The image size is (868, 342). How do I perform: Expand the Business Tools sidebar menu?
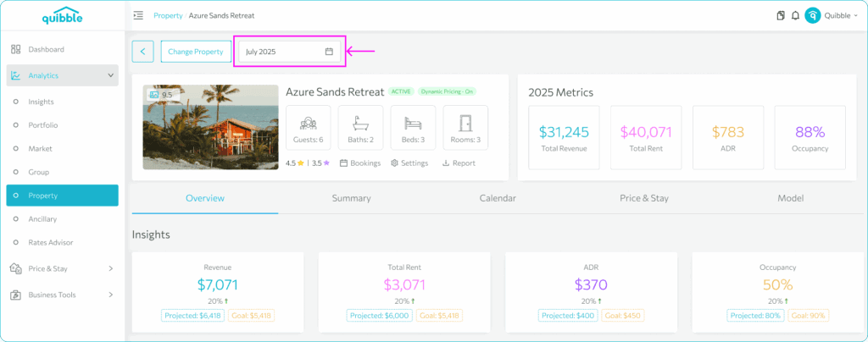pos(63,295)
